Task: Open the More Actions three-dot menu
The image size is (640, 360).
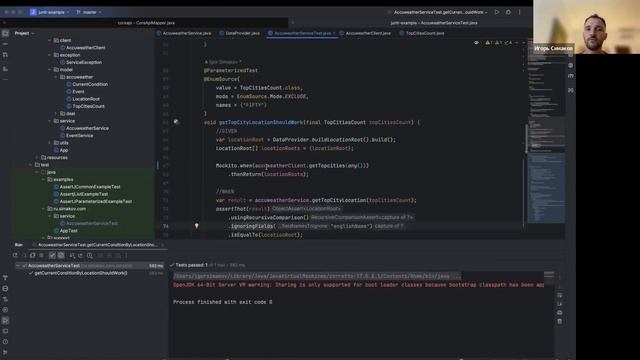Action: pyautogui.click(x=520, y=12)
